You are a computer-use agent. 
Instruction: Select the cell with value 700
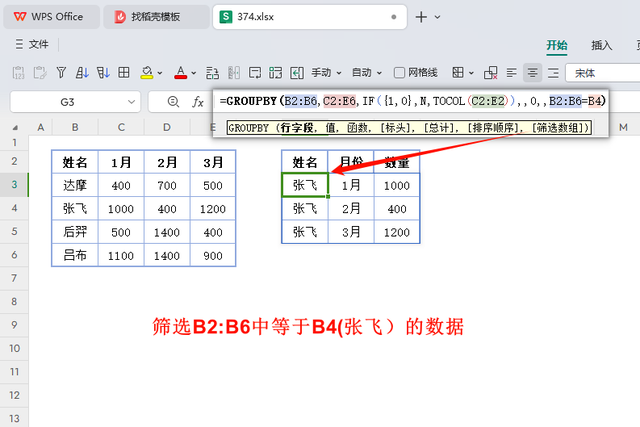click(x=167, y=185)
